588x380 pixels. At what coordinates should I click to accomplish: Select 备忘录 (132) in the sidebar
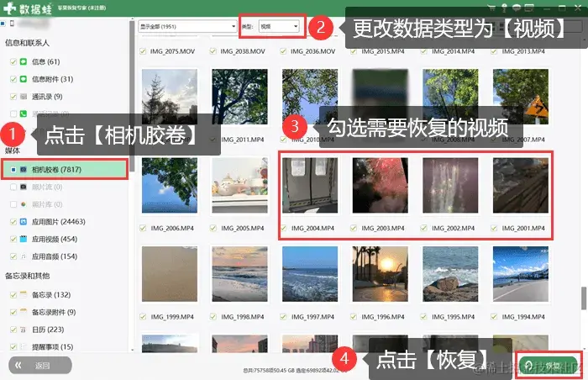click(x=51, y=295)
